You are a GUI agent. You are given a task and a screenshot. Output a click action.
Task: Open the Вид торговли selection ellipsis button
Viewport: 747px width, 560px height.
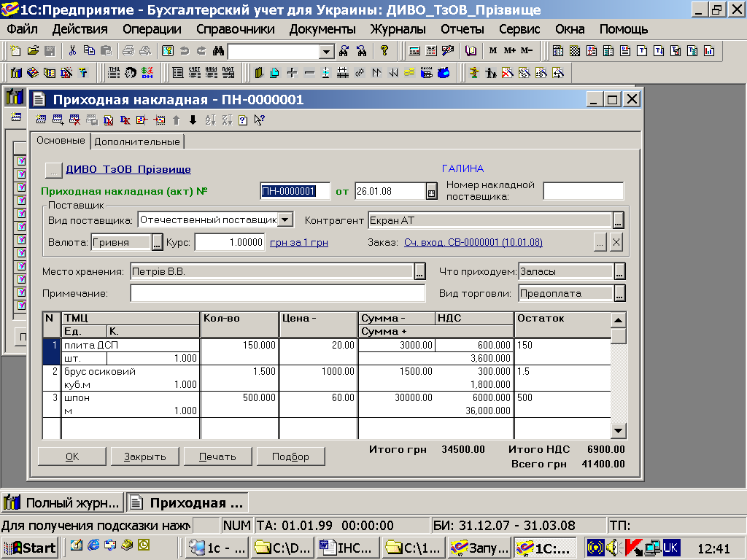point(619,293)
